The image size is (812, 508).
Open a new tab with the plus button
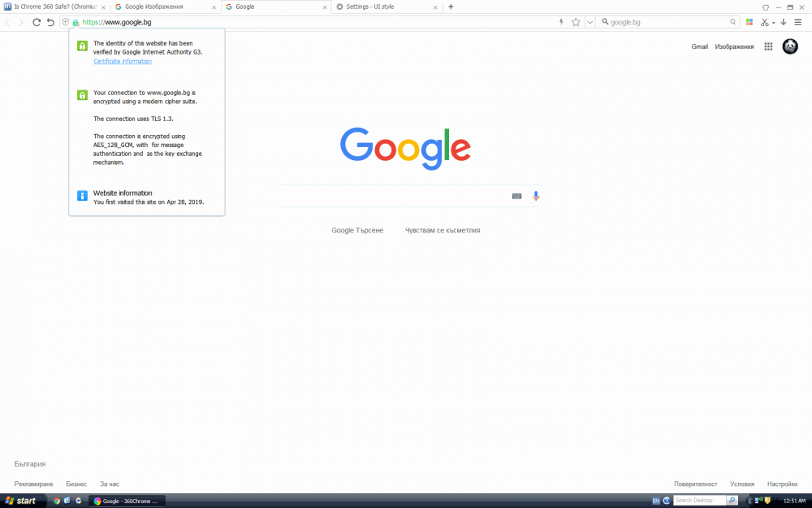pos(451,7)
